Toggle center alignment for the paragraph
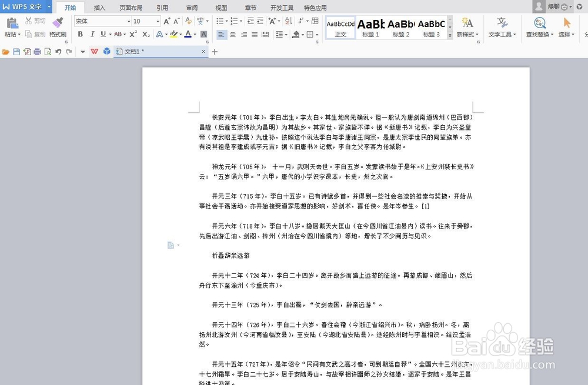Image resolution: width=588 pixels, height=385 pixels. coord(233,34)
